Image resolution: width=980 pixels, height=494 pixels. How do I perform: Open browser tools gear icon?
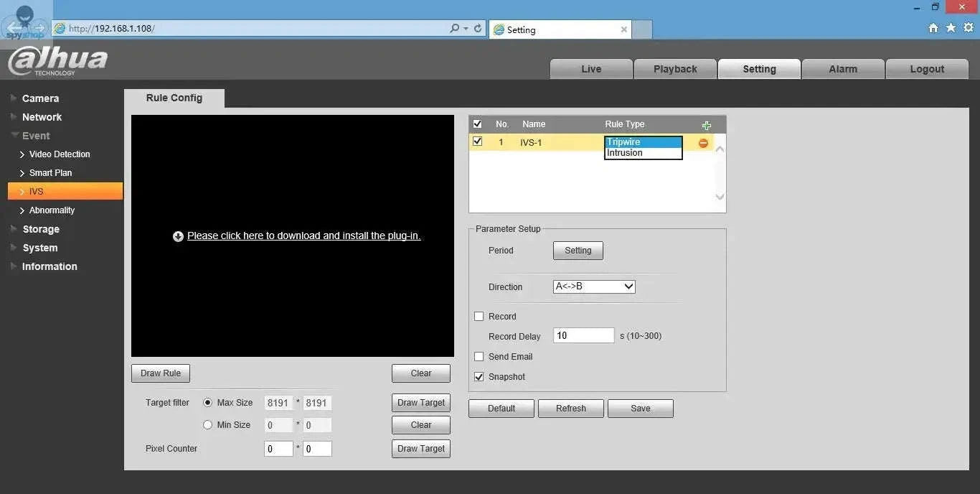coord(969,28)
